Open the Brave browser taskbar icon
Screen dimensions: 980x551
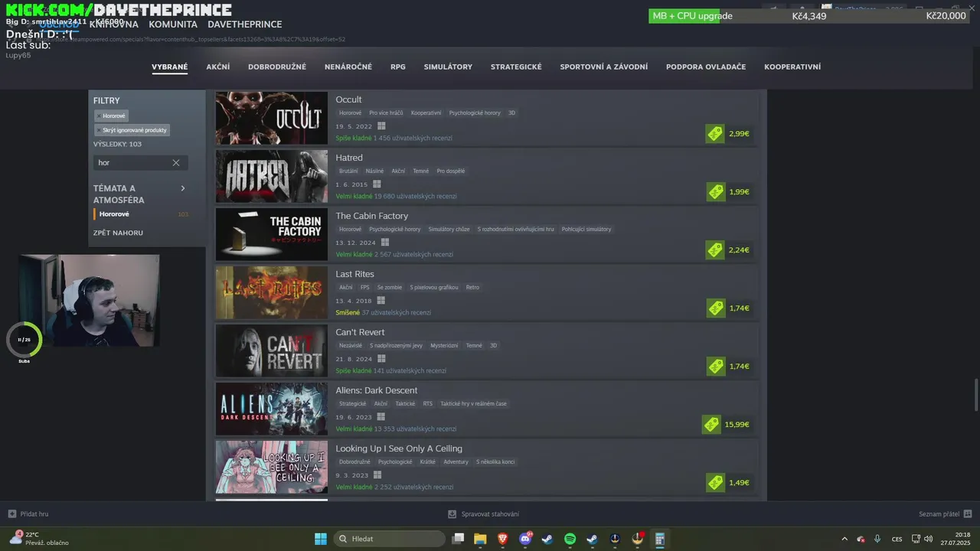(x=503, y=539)
